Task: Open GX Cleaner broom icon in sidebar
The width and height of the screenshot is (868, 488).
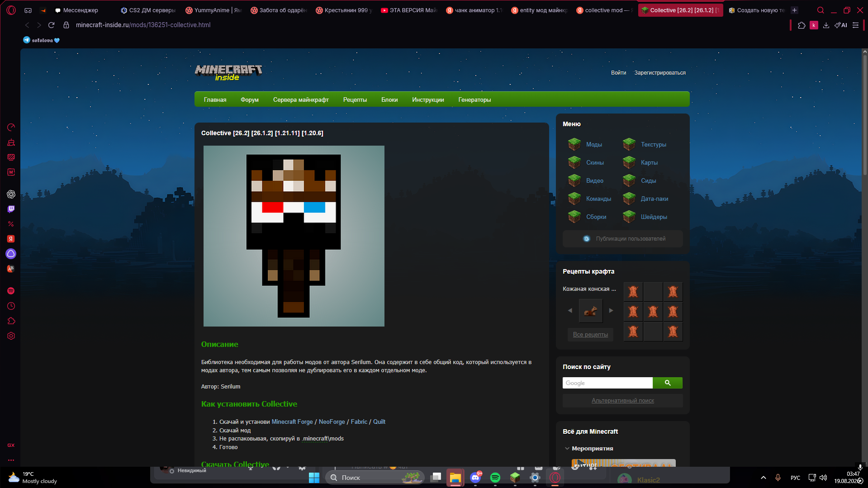Action: coord(11,142)
